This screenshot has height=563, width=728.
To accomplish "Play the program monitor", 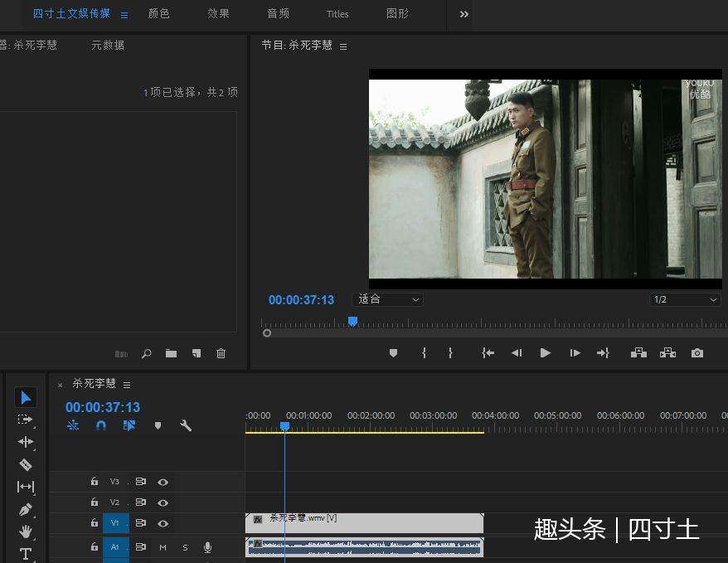I will 546,353.
